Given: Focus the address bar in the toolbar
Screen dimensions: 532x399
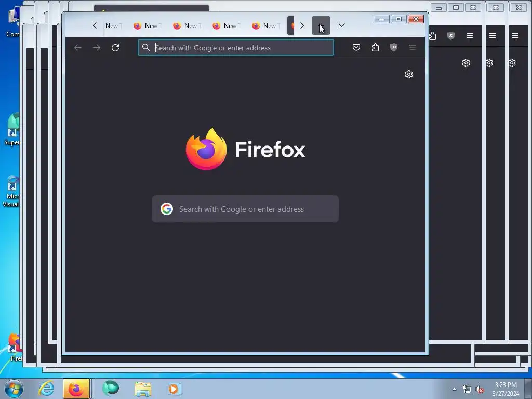Looking at the screenshot, I should (236, 47).
